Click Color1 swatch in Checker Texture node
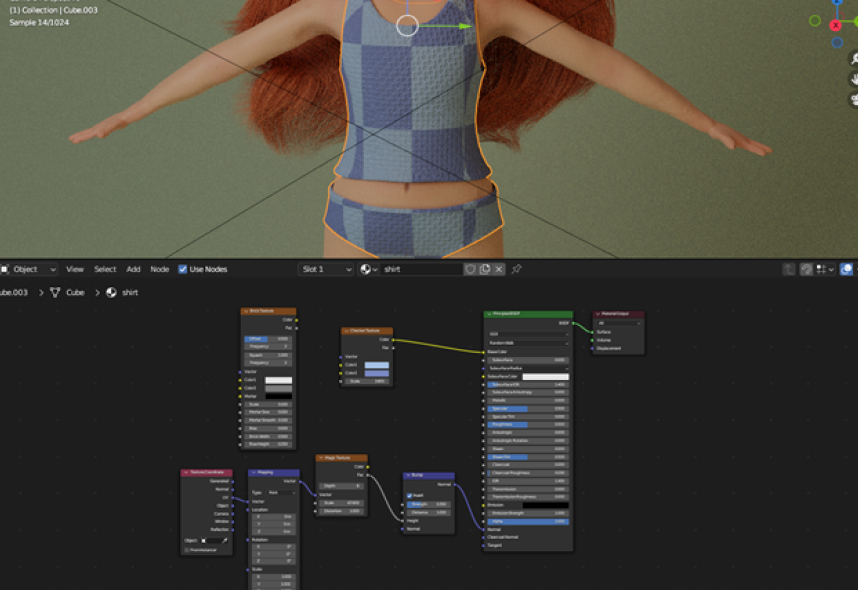Viewport: 858px width, 590px height. tap(377, 365)
